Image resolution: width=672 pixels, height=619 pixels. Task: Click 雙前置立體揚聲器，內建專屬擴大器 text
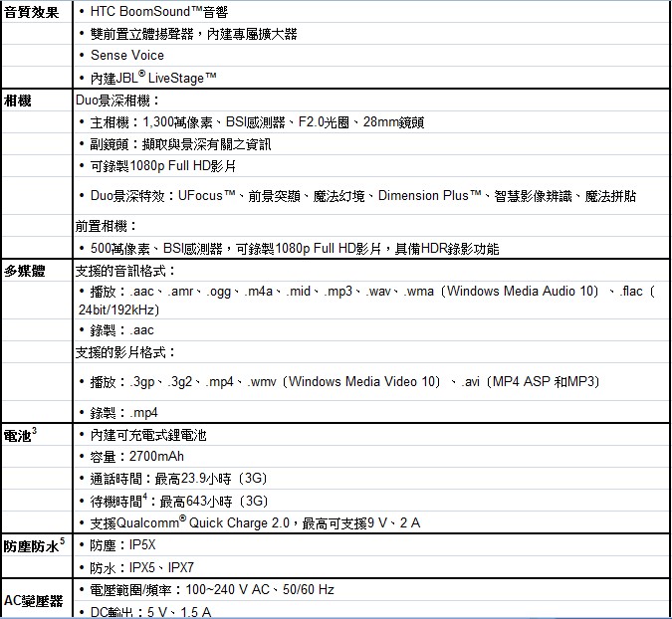194,34
